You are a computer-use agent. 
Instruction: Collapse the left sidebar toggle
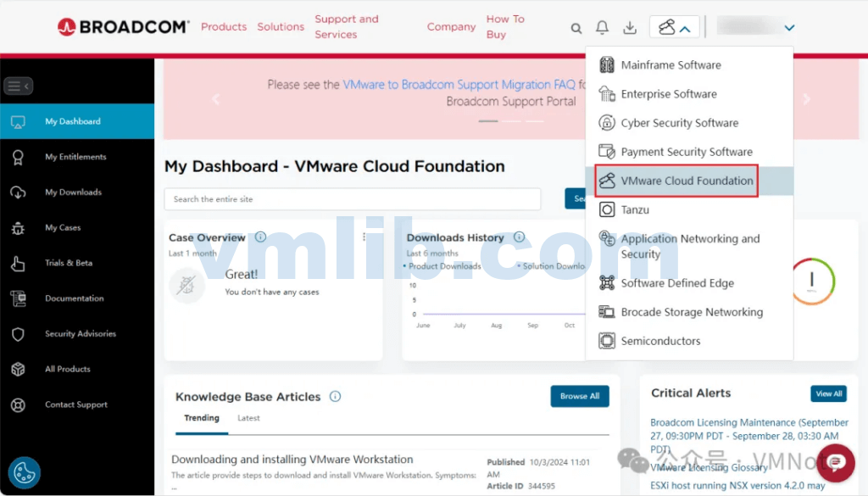[18, 86]
